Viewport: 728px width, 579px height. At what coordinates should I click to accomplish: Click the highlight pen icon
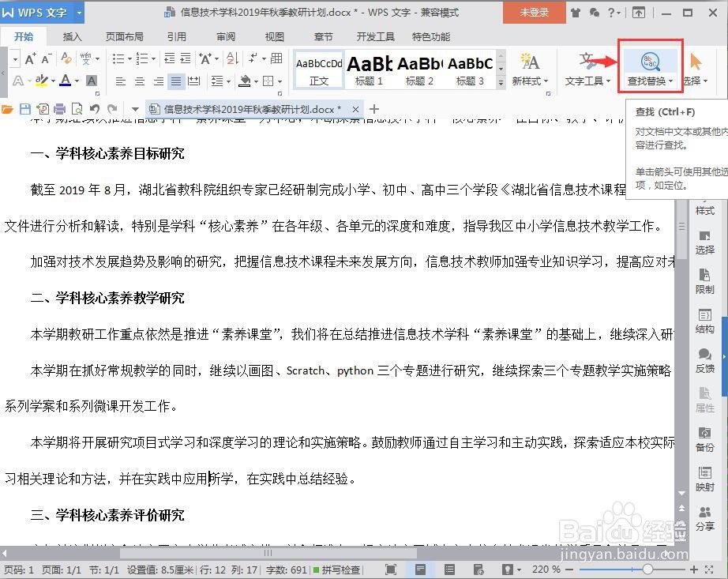tap(41, 81)
